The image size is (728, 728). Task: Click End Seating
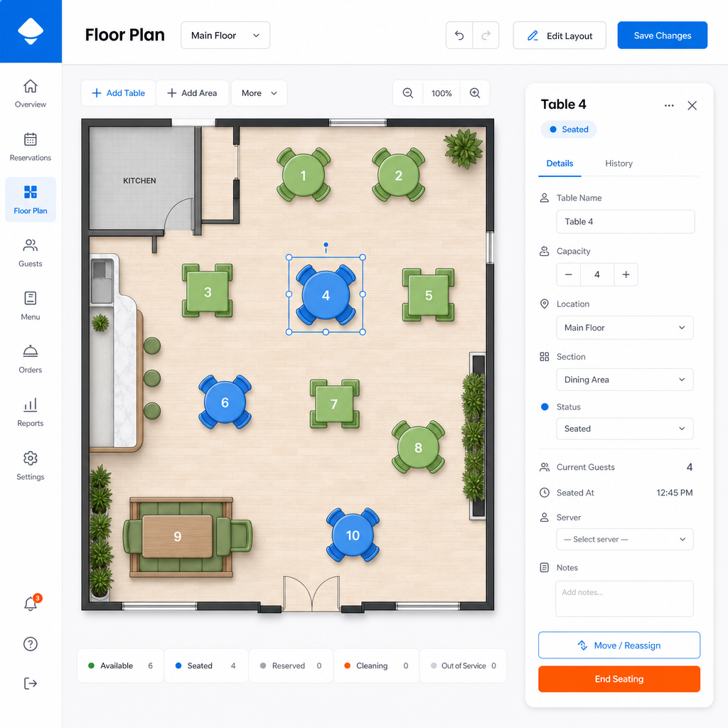[619, 679]
